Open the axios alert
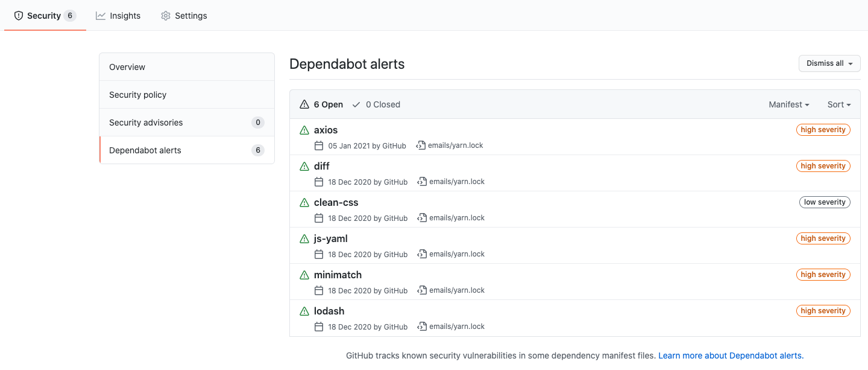The image size is (868, 370). tap(326, 130)
